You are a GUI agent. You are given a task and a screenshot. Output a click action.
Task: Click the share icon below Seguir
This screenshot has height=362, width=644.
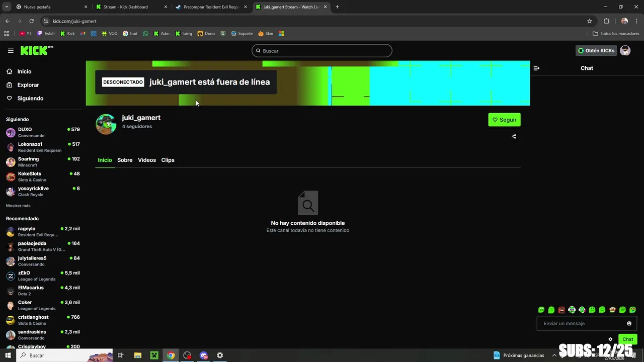point(514,136)
